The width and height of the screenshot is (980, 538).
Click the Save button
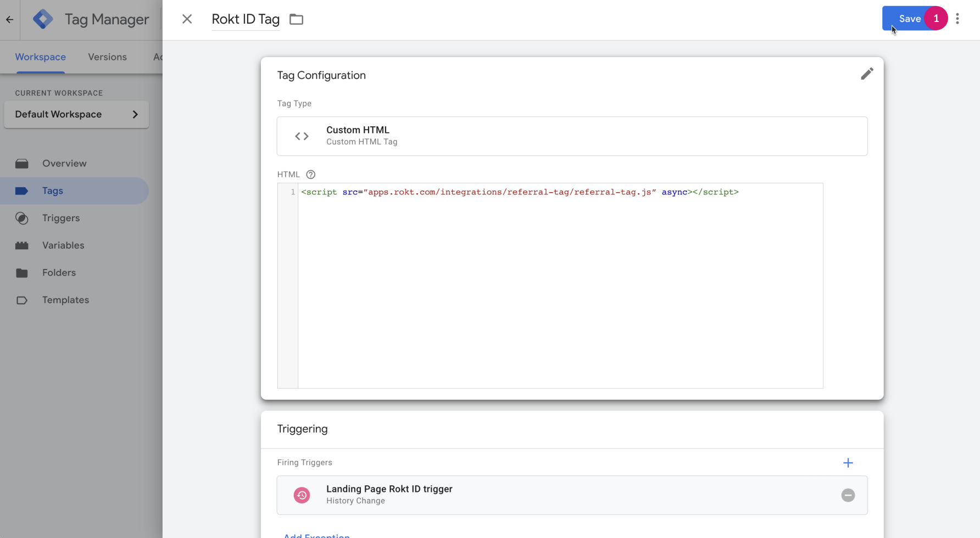[x=910, y=19]
